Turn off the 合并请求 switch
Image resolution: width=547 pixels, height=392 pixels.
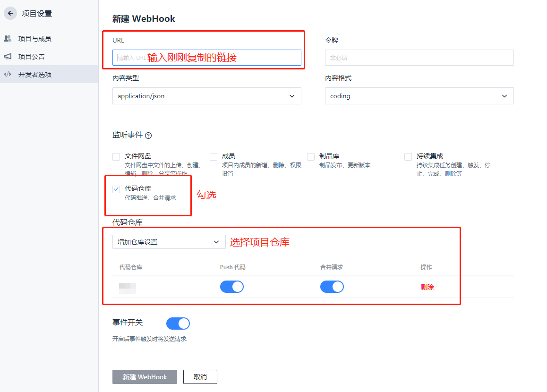332,287
